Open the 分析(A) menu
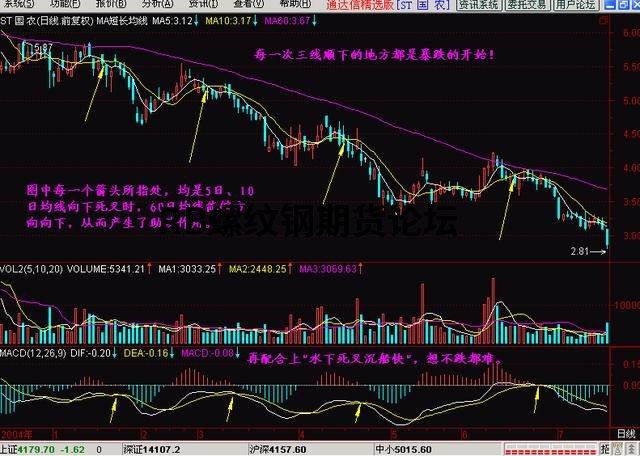 (x=158, y=4)
